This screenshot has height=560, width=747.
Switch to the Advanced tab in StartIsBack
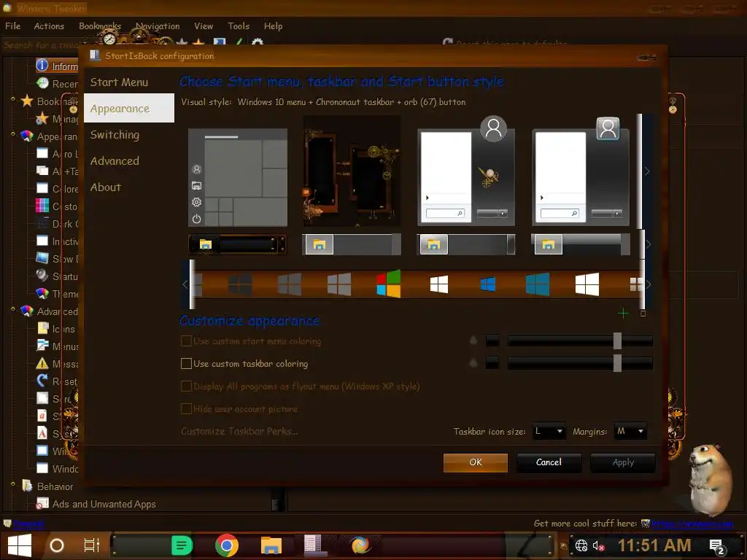pyautogui.click(x=129, y=161)
